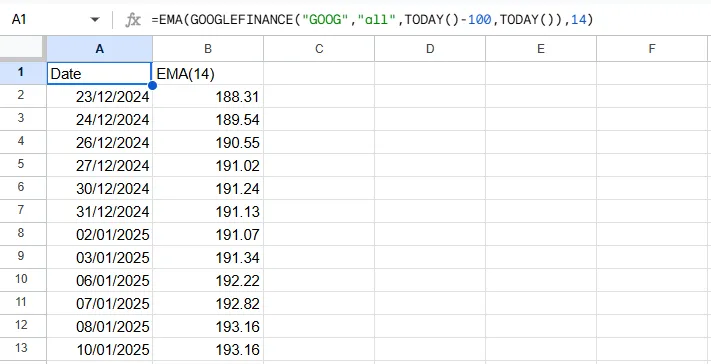Viewport: 711px width, 364px height.
Task: Select column D header
Action: point(430,49)
